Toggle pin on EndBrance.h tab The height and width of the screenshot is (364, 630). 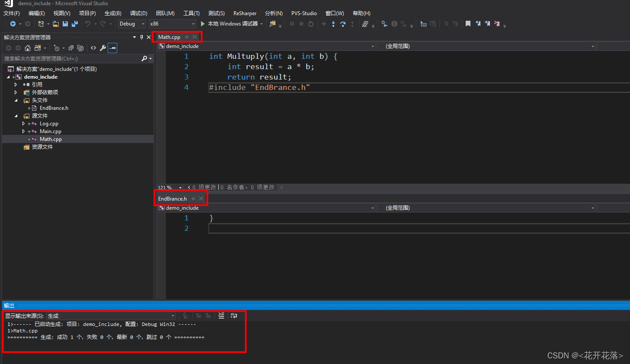point(193,199)
